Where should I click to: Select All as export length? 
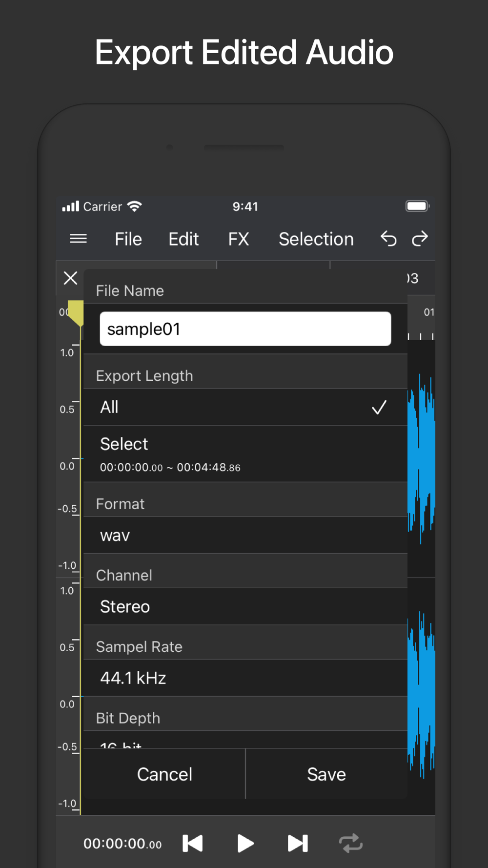[x=245, y=407]
